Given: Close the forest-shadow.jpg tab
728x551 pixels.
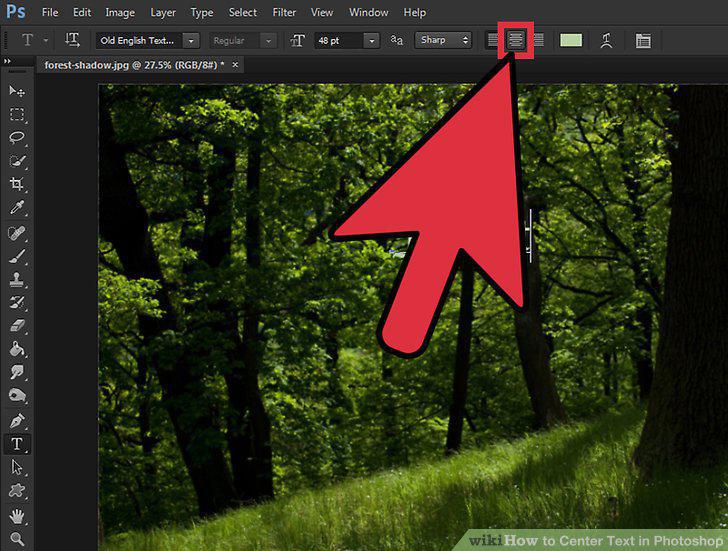Looking at the screenshot, I should pyautogui.click(x=235, y=65).
